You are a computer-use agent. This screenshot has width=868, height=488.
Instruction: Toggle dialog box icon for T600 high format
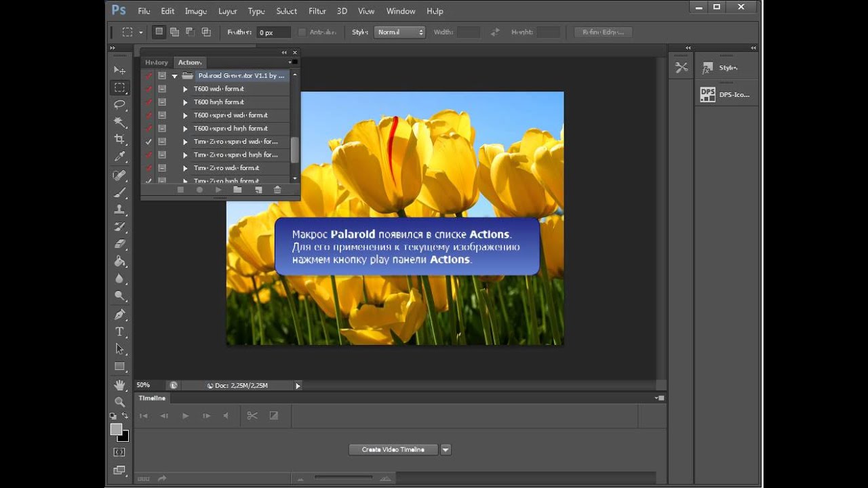tap(162, 102)
